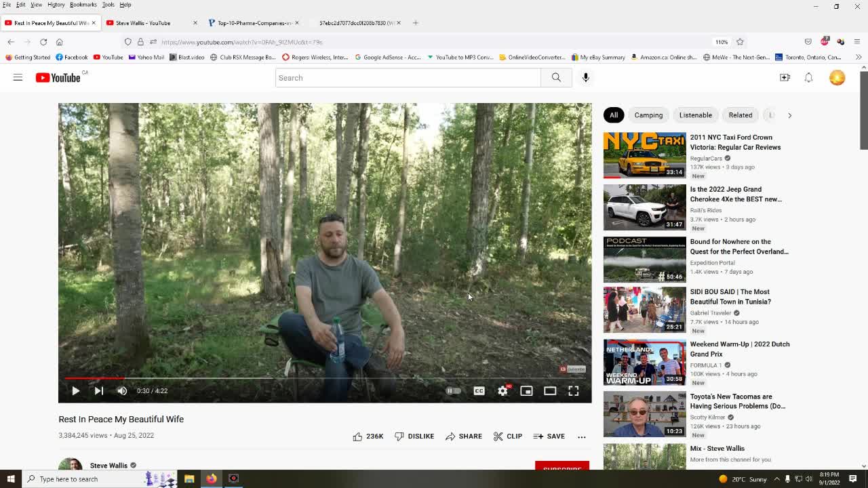Open the Edit menu

tap(21, 5)
